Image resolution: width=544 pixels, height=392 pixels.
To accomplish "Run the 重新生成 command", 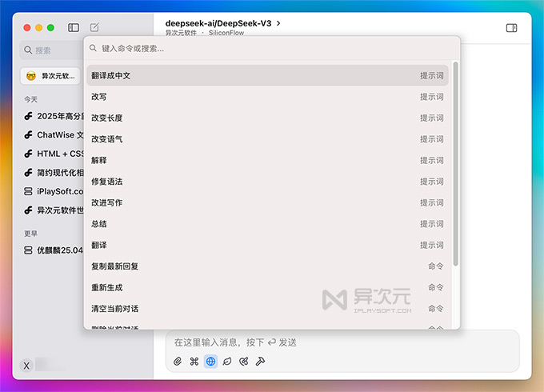I will [x=267, y=287].
